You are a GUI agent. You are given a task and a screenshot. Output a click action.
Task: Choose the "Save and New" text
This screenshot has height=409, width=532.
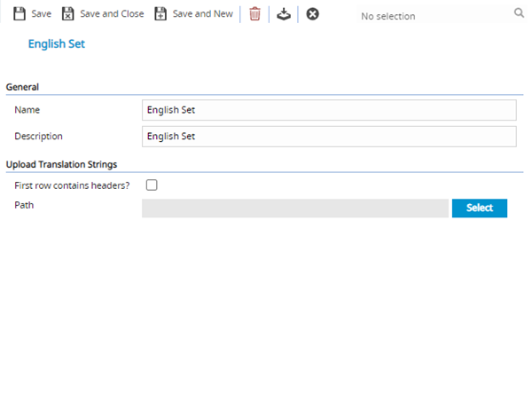pyautogui.click(x=202, y=14)
